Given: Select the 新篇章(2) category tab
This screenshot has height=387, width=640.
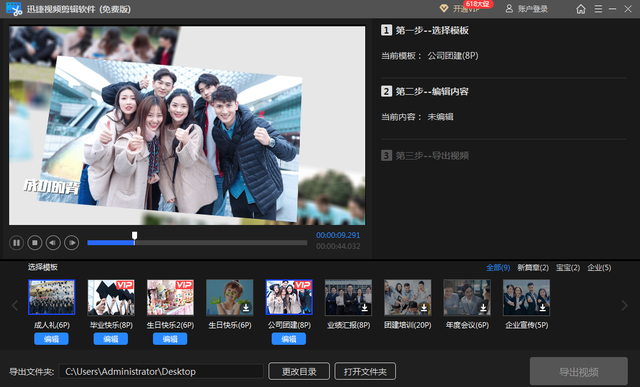Looking at the screenshot, I should (533, 268).
